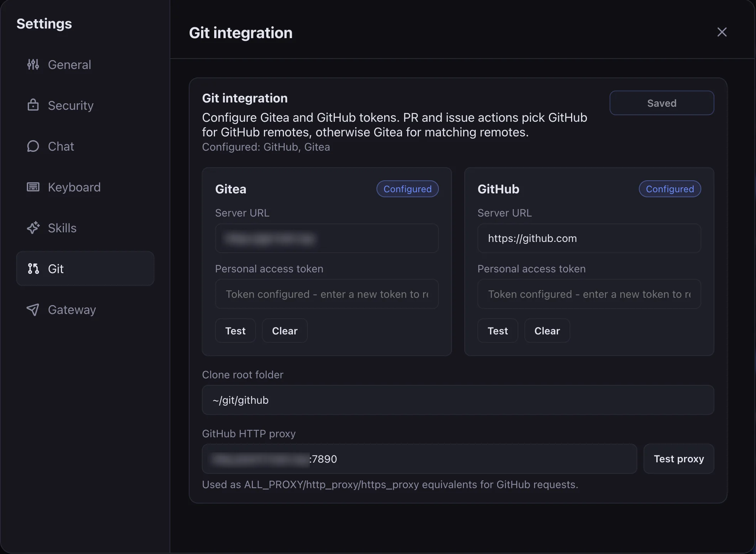Click the Gitea personal access token field

click(x=327, y=294)
